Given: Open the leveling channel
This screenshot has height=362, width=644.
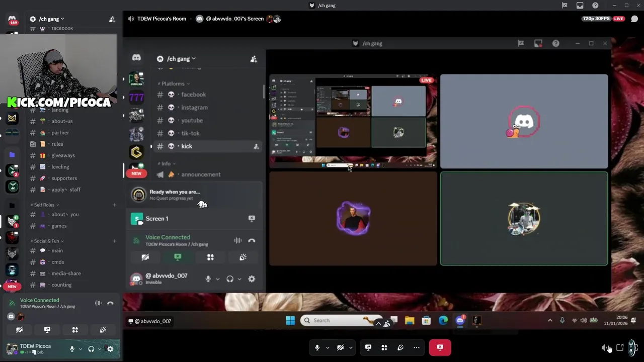Looking at the screenshot, I should (x=60, y=167).
